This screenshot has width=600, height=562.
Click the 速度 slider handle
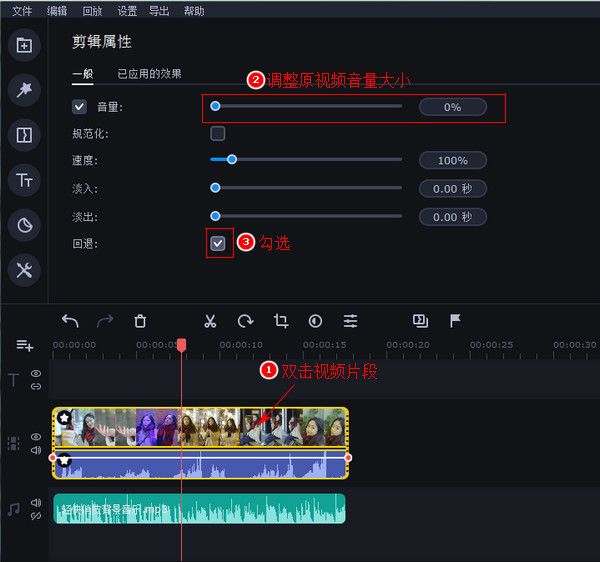[x=232, y=159]
